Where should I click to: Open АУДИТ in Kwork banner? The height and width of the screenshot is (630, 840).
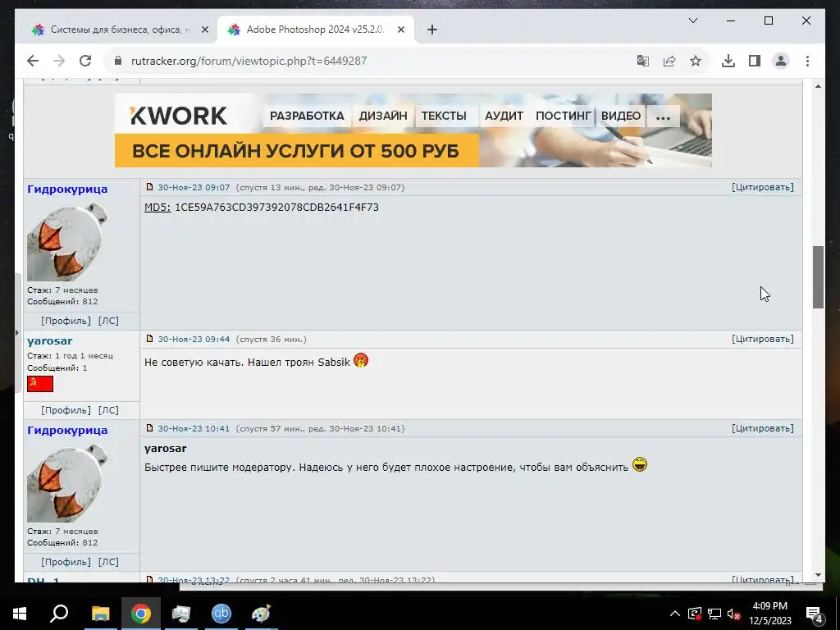tap(504, 116)
